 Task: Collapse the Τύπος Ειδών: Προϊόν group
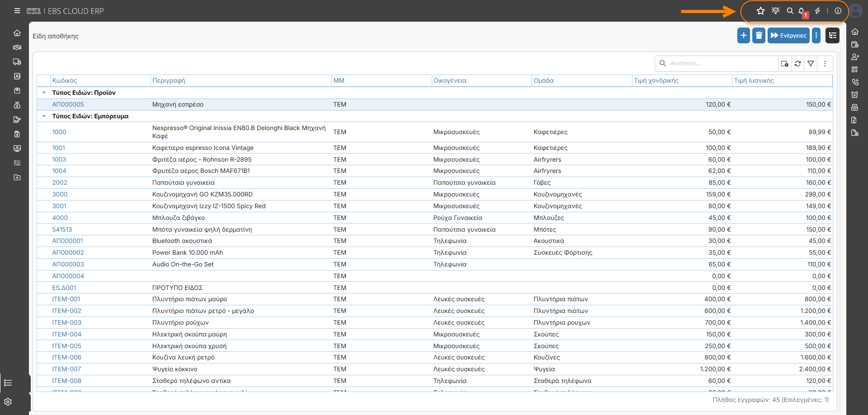(x=44, y=93)
